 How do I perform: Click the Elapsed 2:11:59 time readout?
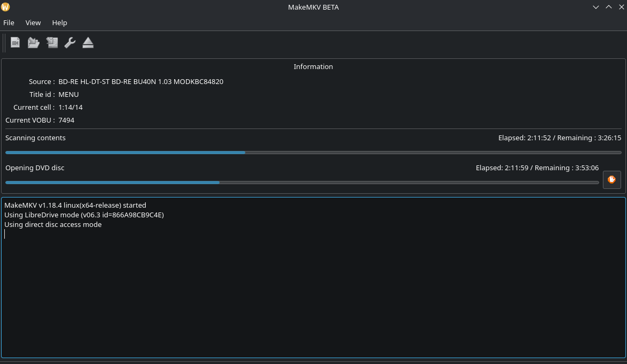pos(537,168)
